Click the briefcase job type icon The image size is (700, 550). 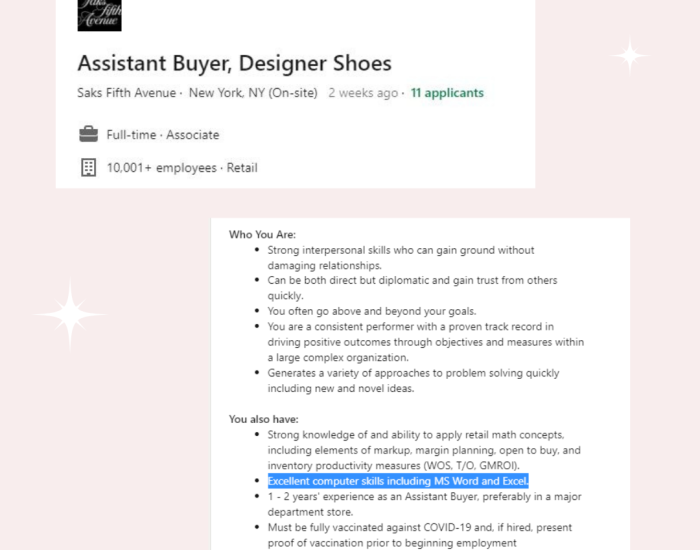pyautogui.click(x=88, y=134)
